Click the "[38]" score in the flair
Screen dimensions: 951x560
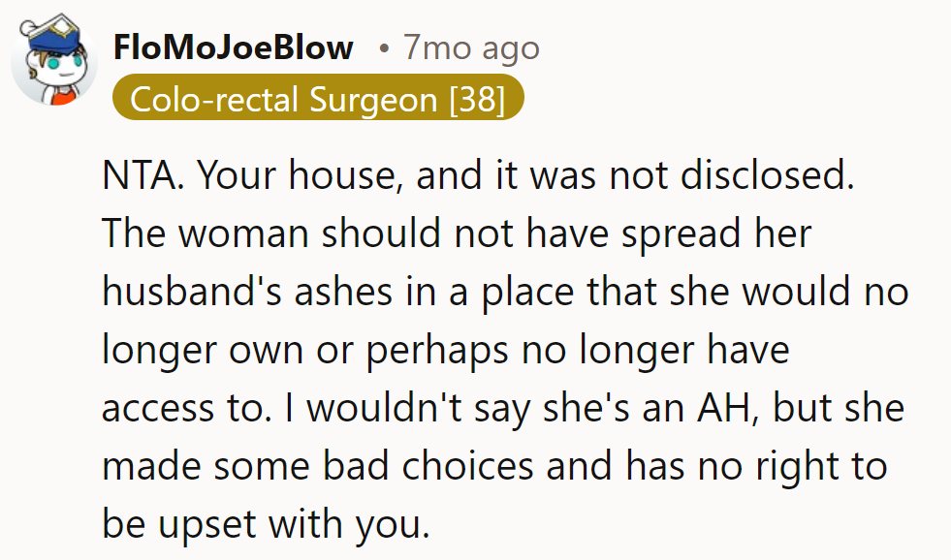coord(477,101)
